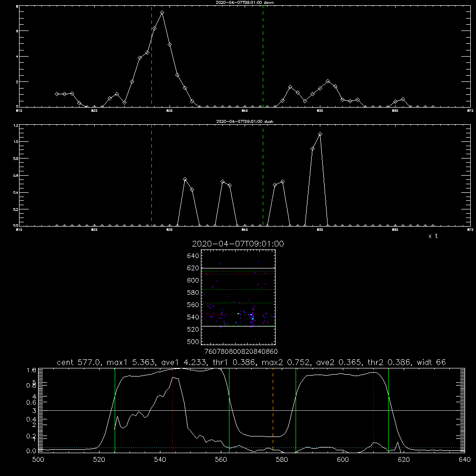Click the timestamp title above the small image

tap(238, 244)
